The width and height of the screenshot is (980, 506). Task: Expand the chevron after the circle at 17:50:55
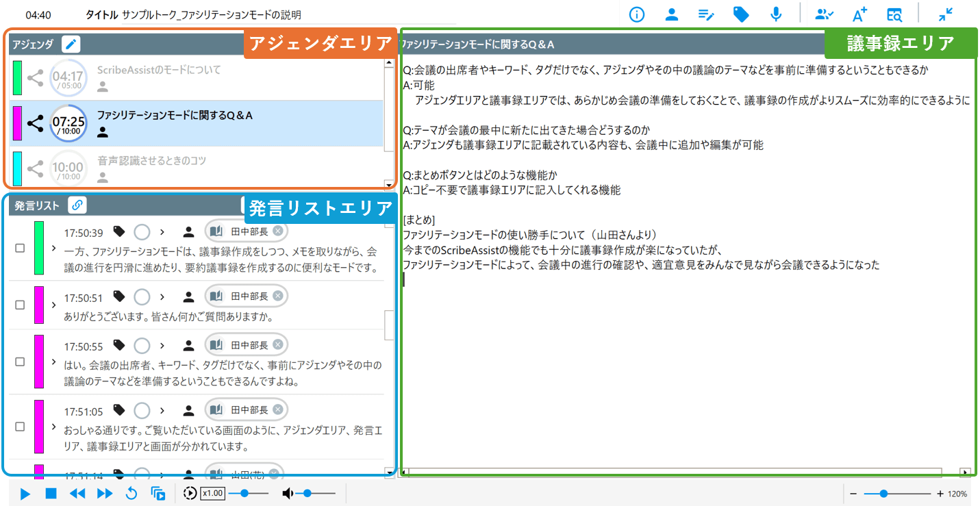pyautogui.click(x=162, y=346)
